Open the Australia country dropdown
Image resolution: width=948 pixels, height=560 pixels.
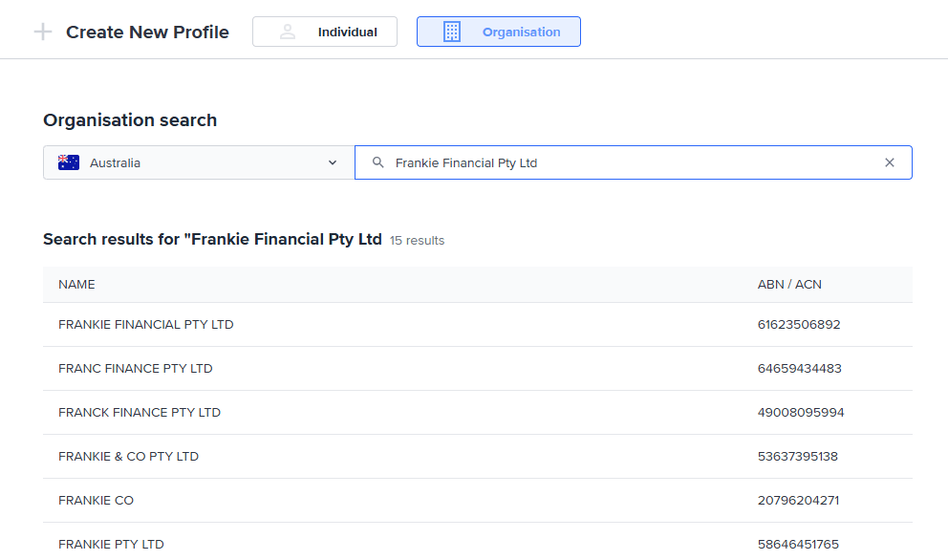(x=198, y=162)
